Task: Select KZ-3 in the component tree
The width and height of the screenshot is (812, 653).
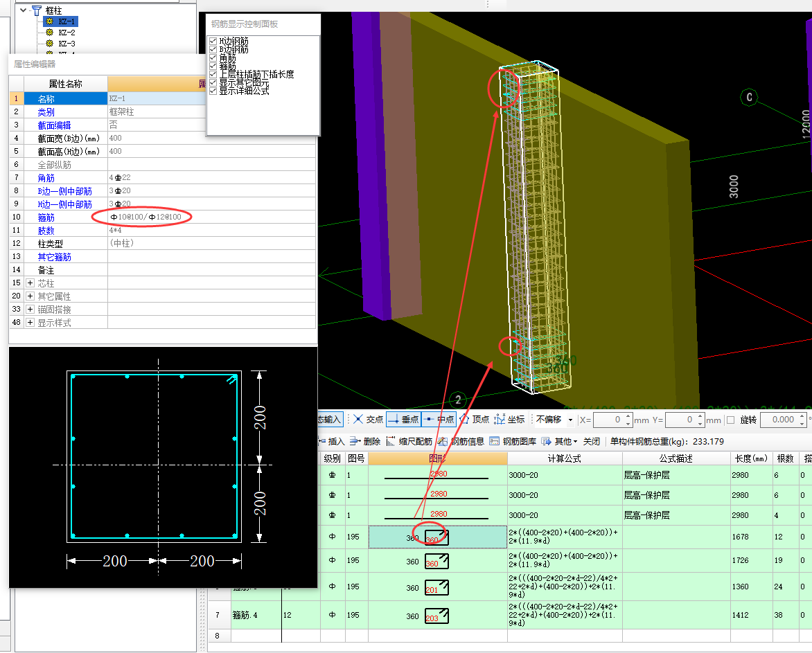Action: click(67, 44)
